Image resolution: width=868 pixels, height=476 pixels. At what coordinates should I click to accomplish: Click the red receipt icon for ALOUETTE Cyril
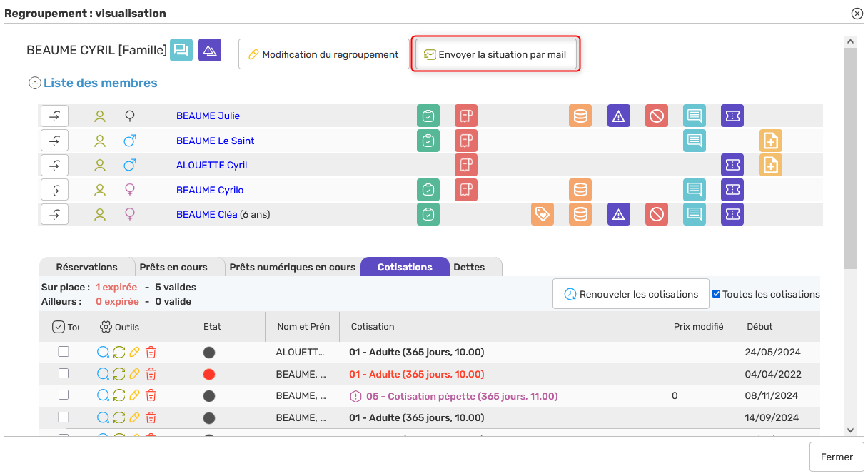(466, 165)
